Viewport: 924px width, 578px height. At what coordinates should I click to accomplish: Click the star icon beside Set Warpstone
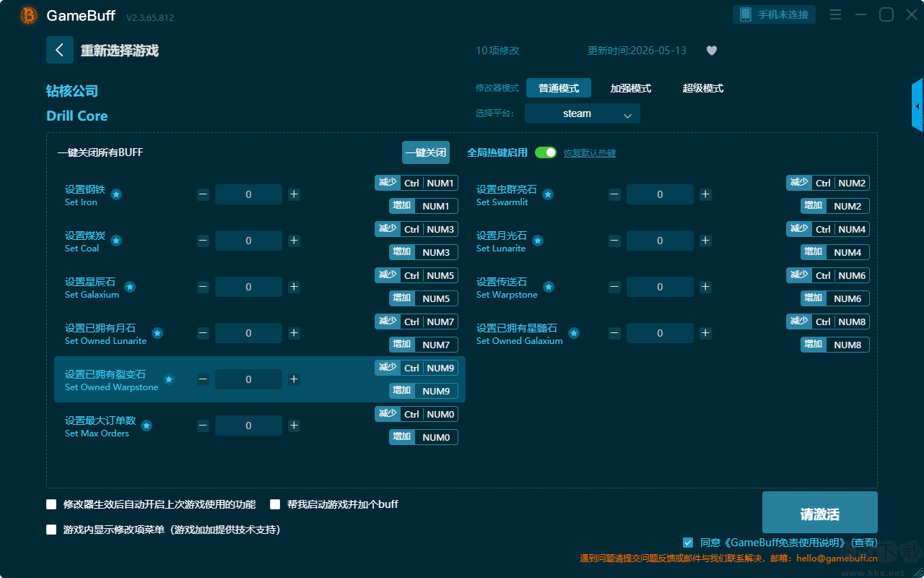(549, 287)
